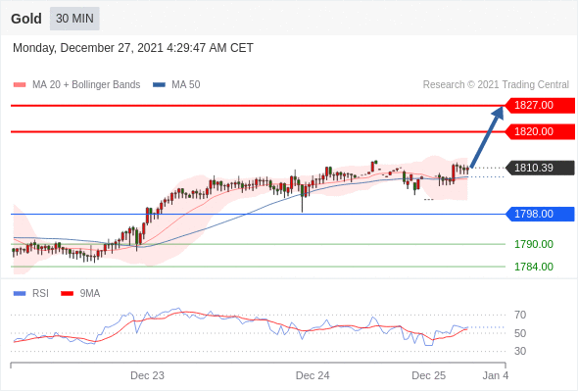Click the RSI 50 level label
This screenshot has width=578, height=392.
point(520,333)
